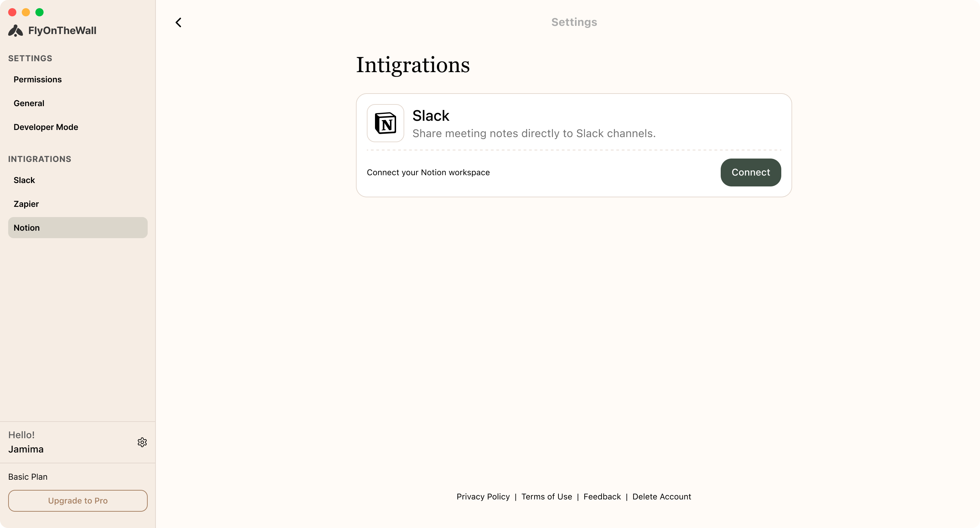The height and width of the screenshot is (528, 980).
Task: Open settings via the gear icon
Action: (142, 442)
